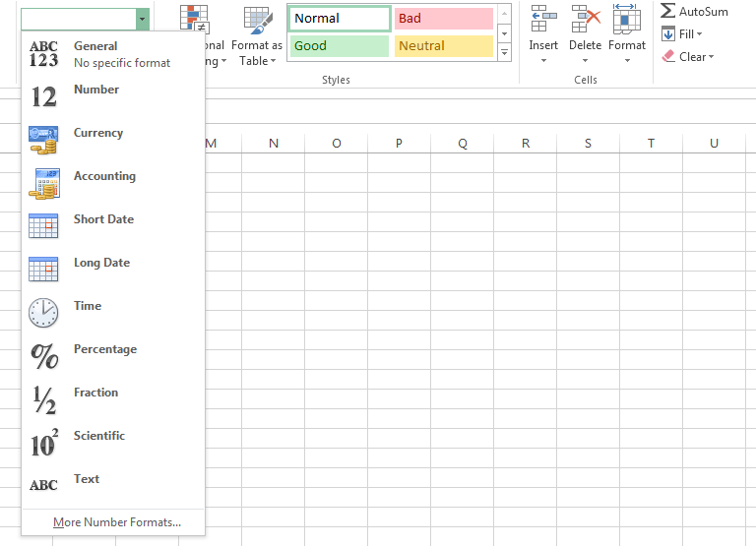Click the AutoSum label
The height and width of the screenshot is (546, 756).
704,12
